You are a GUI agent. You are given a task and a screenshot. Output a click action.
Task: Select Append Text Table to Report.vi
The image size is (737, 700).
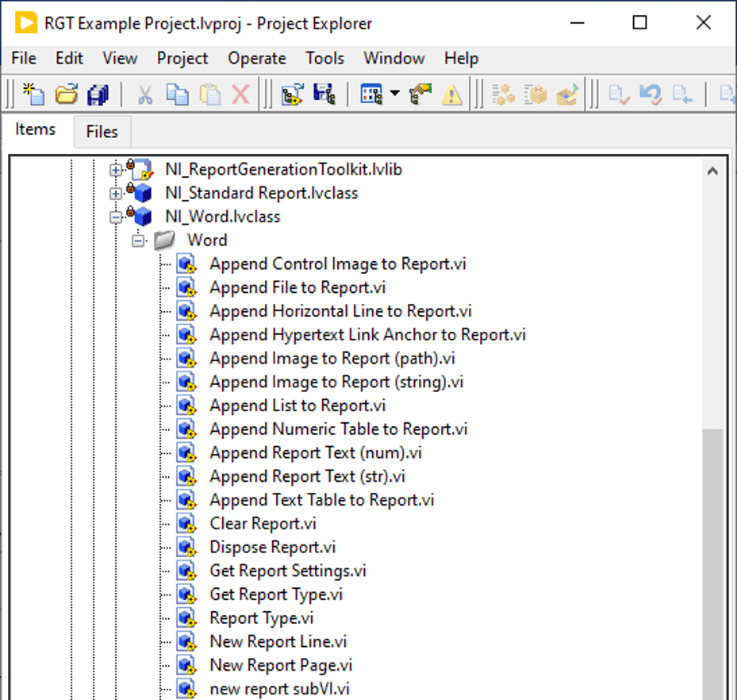point(322,500)
